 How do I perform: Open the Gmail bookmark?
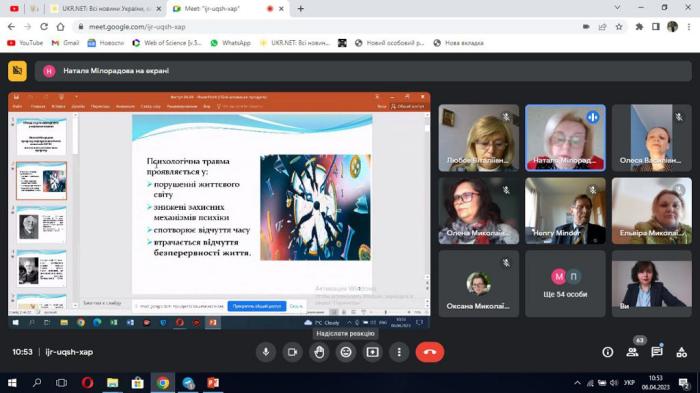tap(65, 43)
